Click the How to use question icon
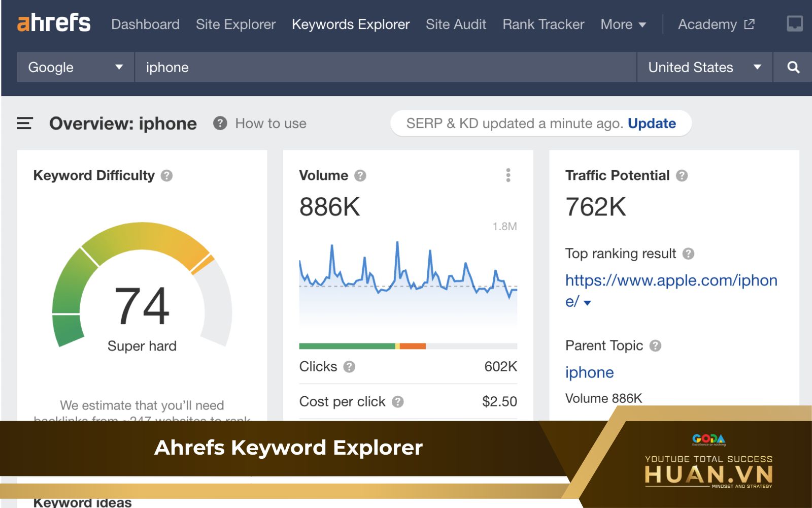The image size is (812, 508). pyautogui.click(x=220, y=123)
